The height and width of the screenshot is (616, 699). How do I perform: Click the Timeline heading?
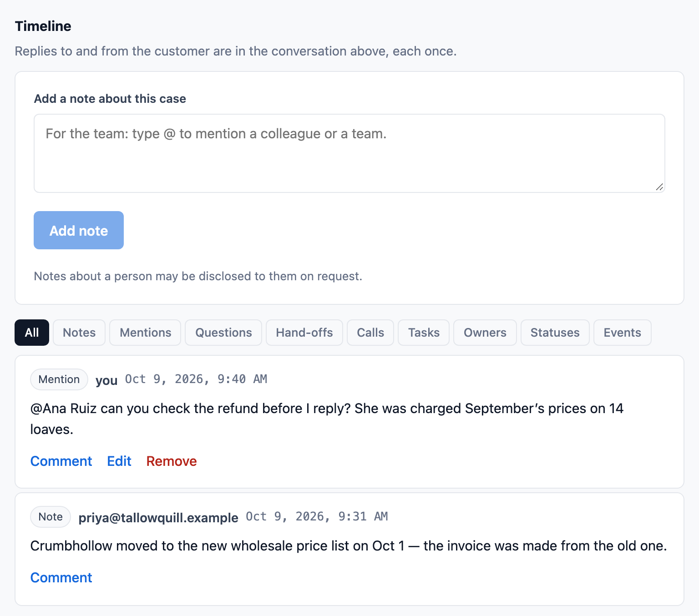click(43, 26)
